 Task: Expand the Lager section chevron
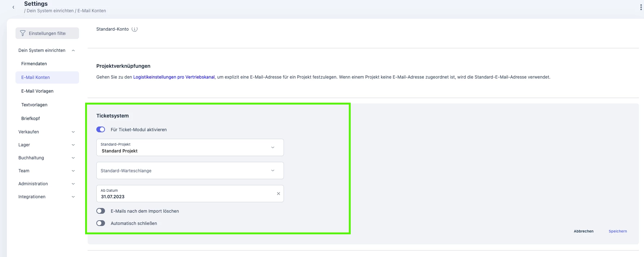73,145
